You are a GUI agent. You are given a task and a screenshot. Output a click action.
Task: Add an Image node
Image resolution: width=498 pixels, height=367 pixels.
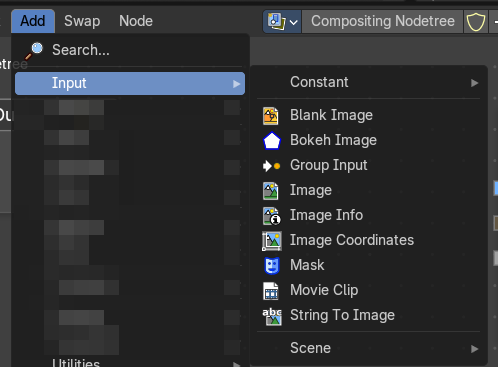[x=369, y=190]
